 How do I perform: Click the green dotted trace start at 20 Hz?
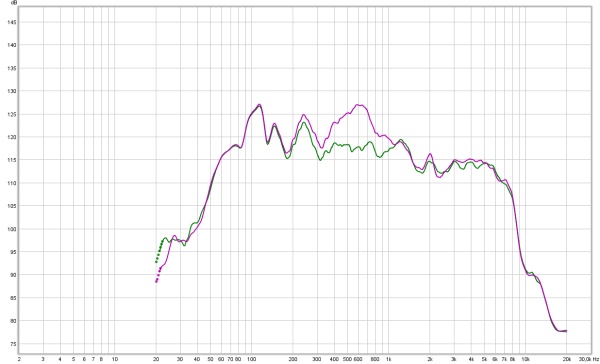[156, 262]
